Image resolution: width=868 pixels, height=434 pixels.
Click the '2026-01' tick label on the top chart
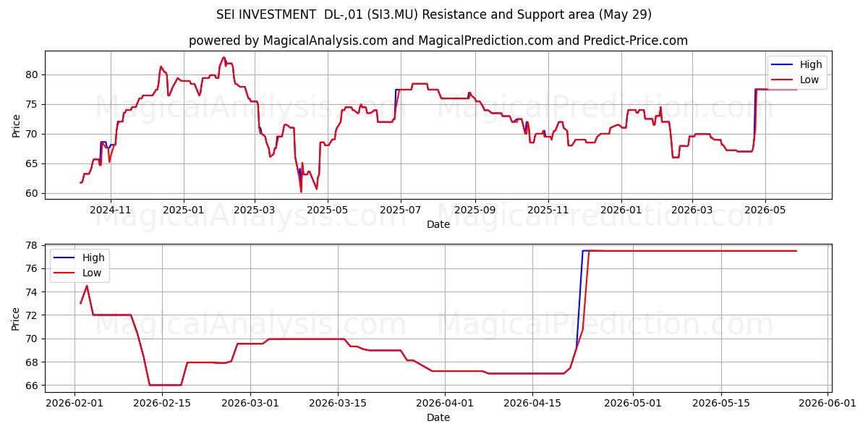coord(621,210)
